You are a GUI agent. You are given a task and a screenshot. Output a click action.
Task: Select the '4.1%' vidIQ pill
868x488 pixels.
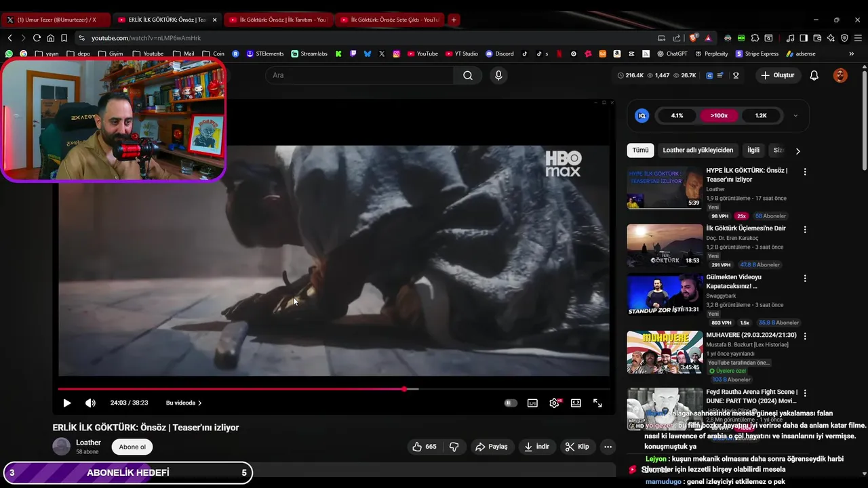tap(677, 115)
